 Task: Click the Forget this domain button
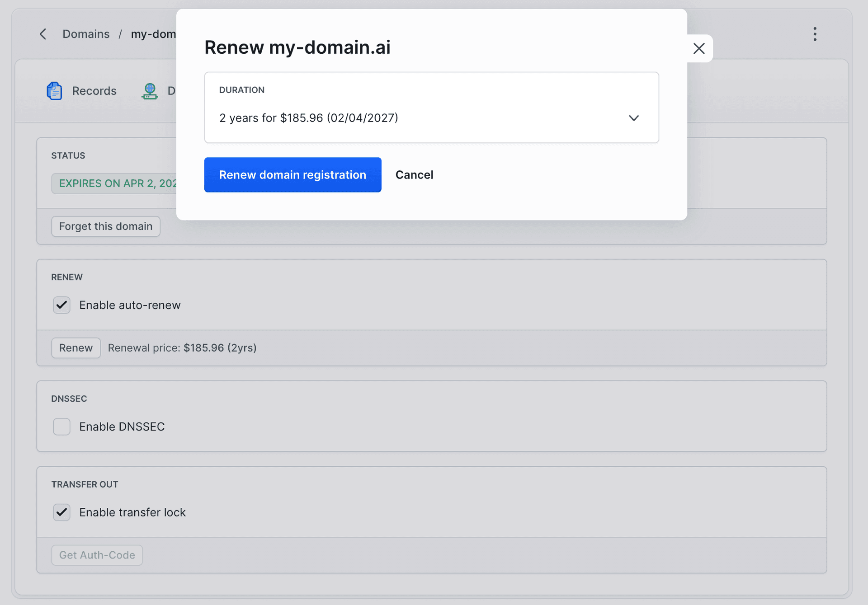[106, 226]
